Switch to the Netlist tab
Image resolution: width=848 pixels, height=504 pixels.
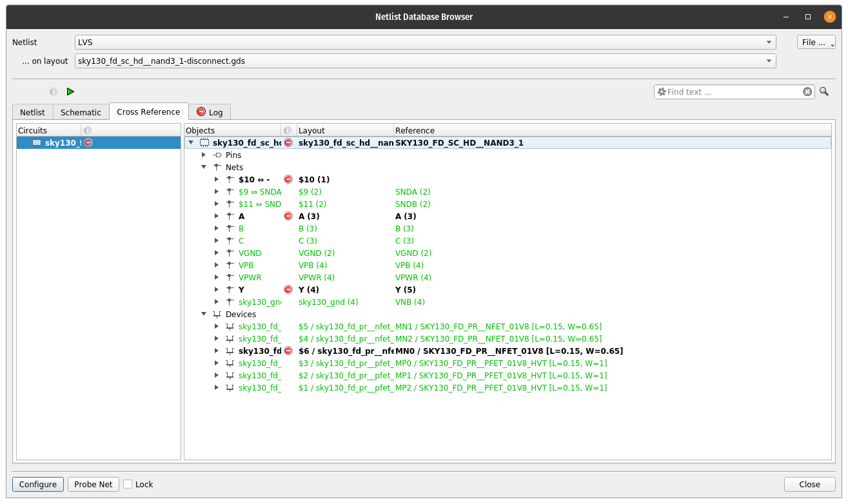coord(32,112)
